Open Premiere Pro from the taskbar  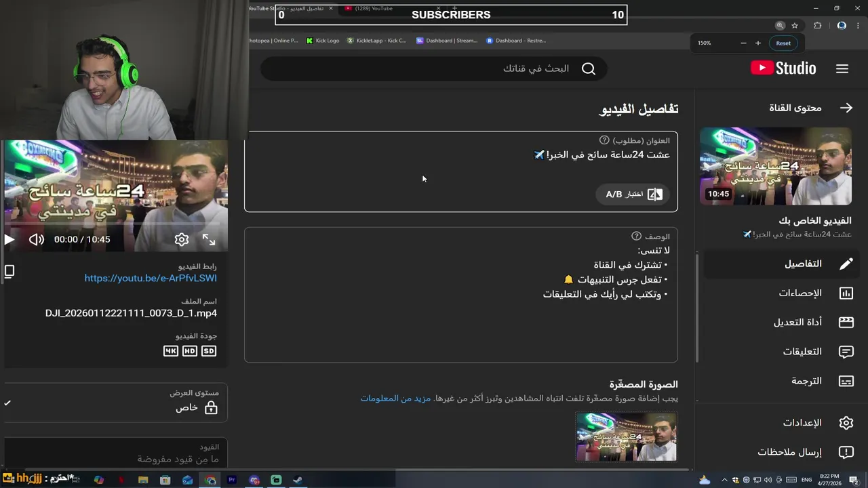pos(232,480)
